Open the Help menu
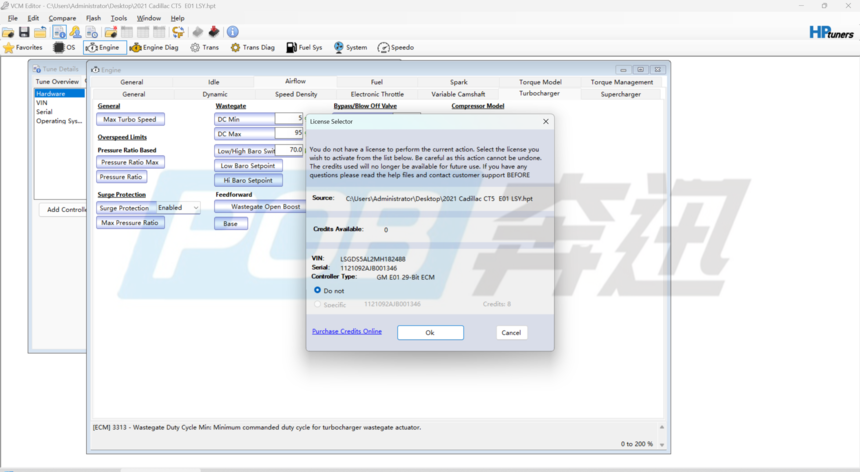860x472 pixels. tap(177, 18)
